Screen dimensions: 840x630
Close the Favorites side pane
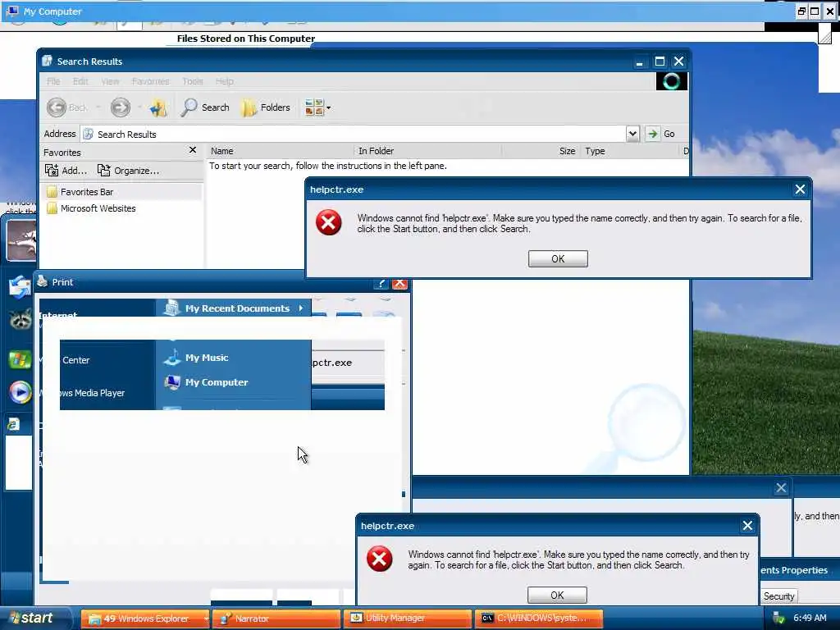193,150
